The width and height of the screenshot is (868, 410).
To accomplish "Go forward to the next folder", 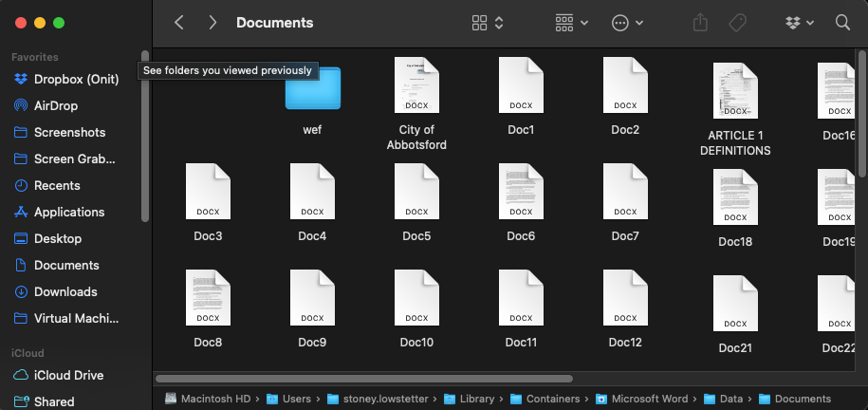I will pos(212,23).
